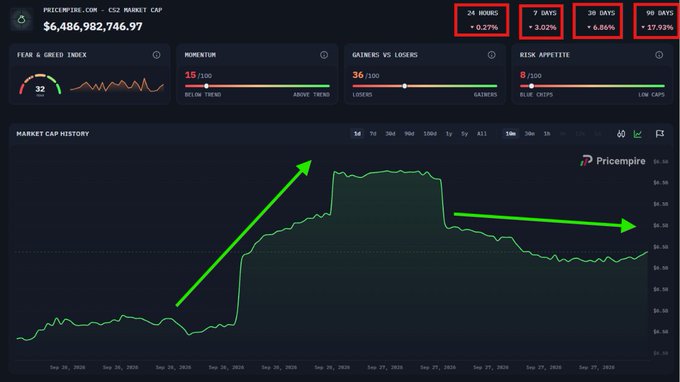
Task: Click the GAINERS VS LOSERS heading
Action: point(385,55)
